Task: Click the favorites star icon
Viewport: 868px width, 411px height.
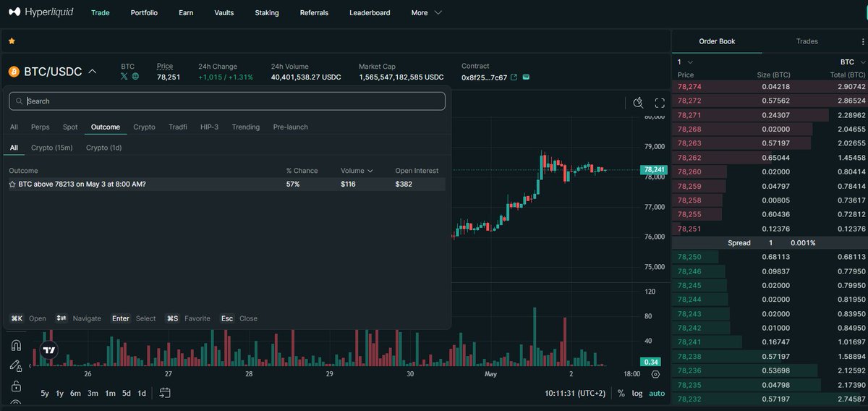Action: point(12,41)
